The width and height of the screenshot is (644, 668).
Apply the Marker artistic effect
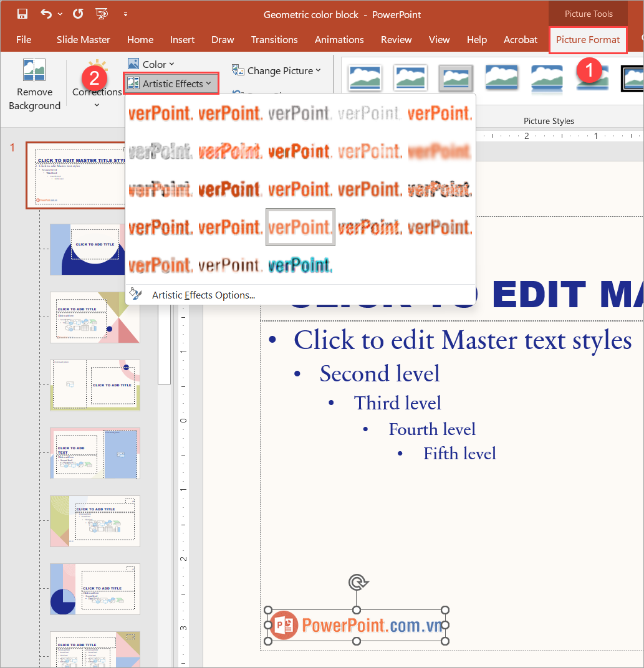pos(229,113)
